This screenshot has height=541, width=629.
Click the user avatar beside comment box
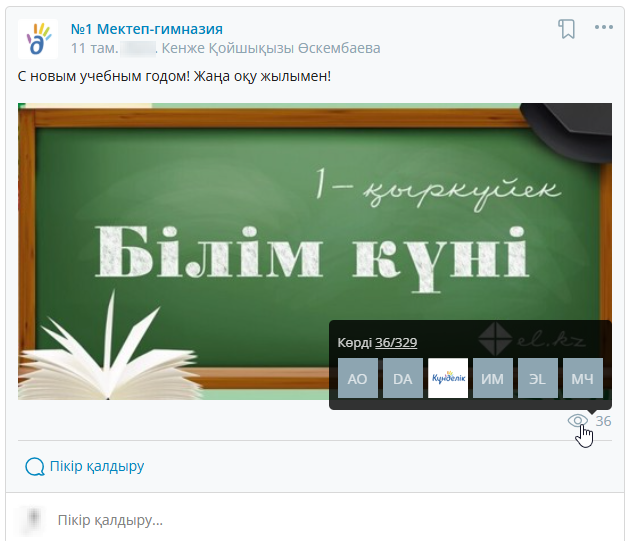[x=36, y=519]
